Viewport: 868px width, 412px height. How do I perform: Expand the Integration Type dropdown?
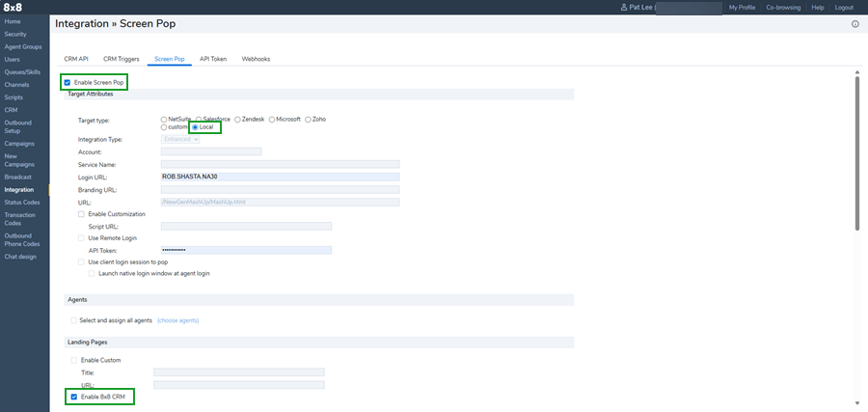180,140
